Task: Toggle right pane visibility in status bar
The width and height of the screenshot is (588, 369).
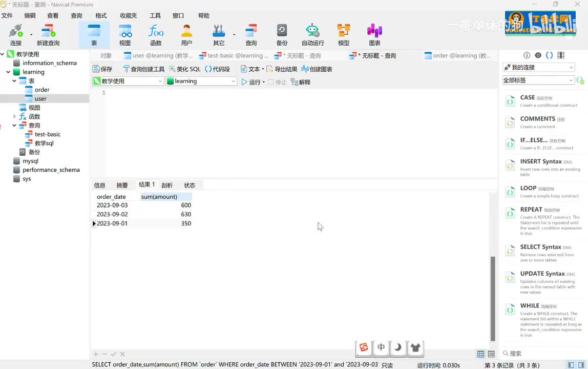Action: [x=581, y=365]
